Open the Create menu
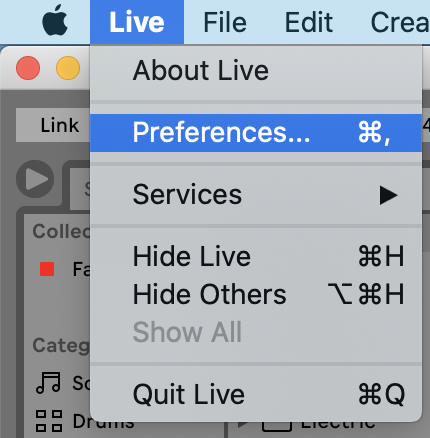 [400, 22]
